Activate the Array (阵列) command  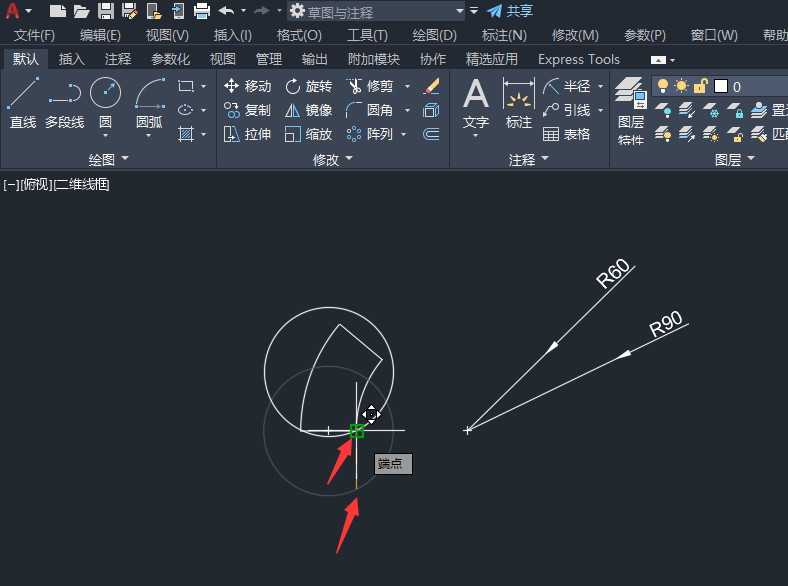[370, 134]
